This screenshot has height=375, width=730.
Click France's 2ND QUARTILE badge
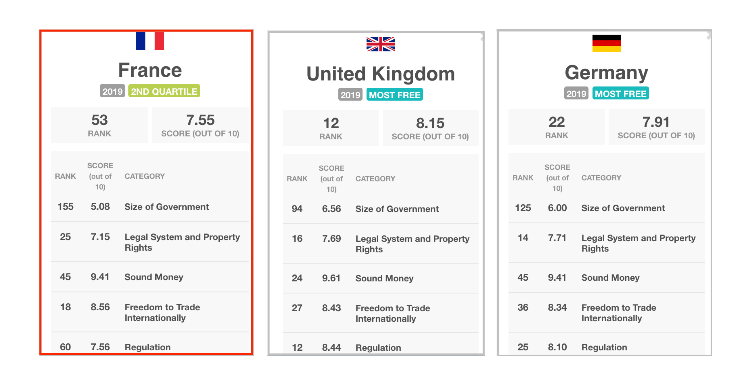click(164, 91)
